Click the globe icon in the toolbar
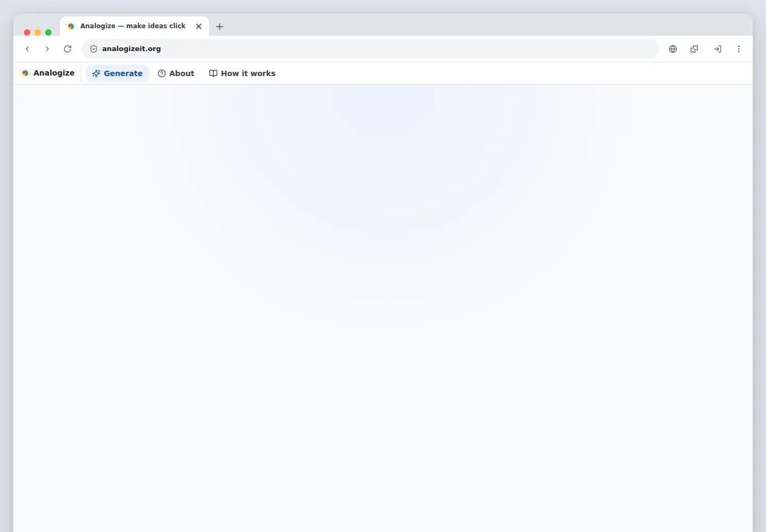766x532 pixels. click(673, 49)
